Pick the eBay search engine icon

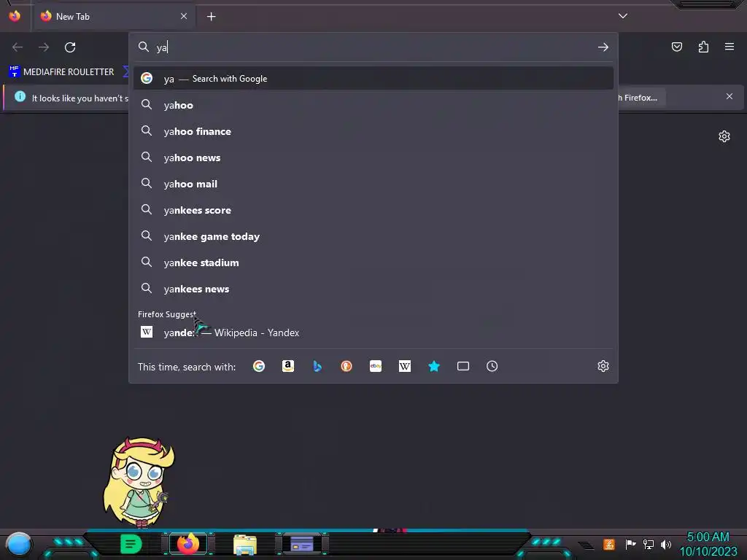pyautogui.click(x=376, y=366)
